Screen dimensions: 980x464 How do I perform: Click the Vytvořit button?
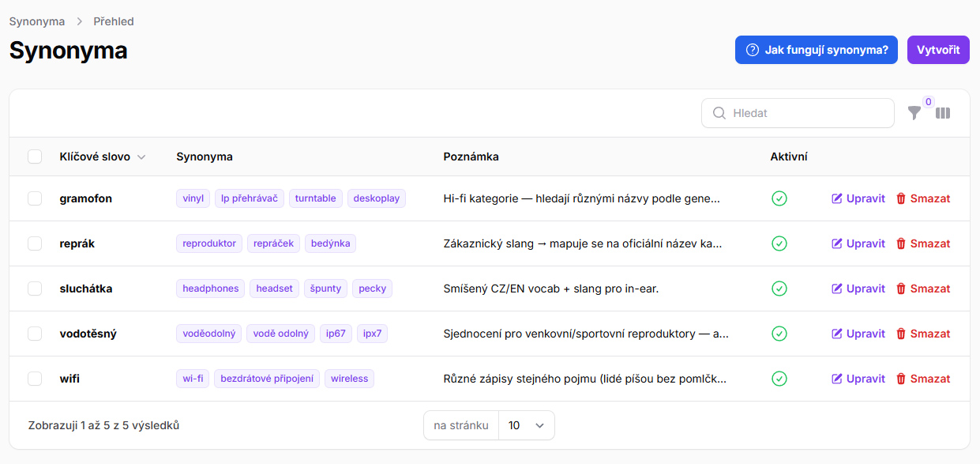tap(938, 50)
